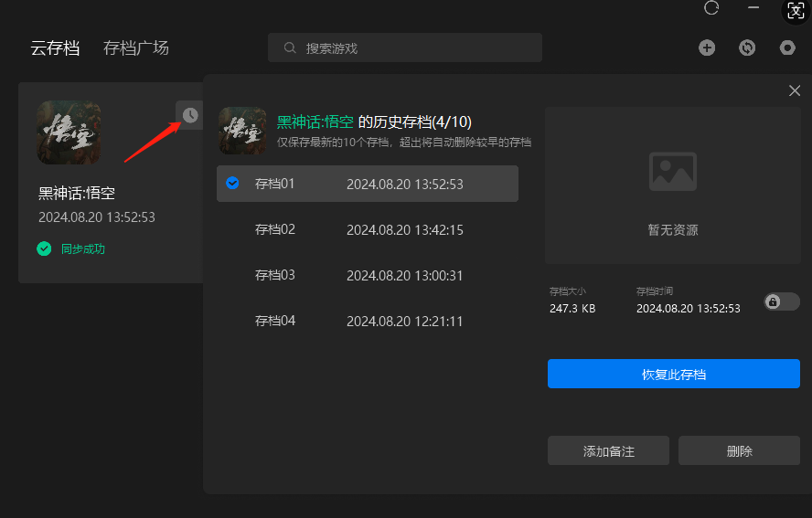
Task: Click the search magnifier icon
Action: pyautogui.click(x=290, y=48)
